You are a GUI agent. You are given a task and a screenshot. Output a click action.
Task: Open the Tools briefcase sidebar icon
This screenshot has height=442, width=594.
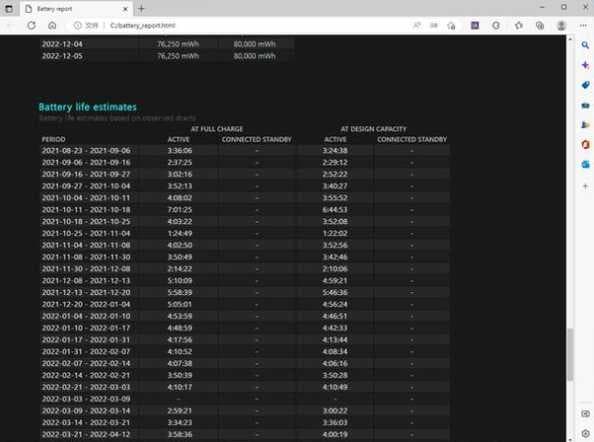585,105
